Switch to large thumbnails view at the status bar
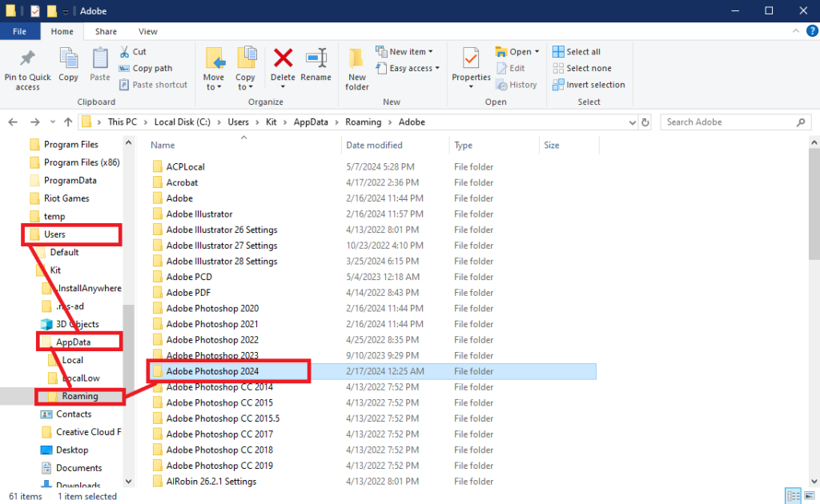The image size is (820, 504). tap(810, 496)
